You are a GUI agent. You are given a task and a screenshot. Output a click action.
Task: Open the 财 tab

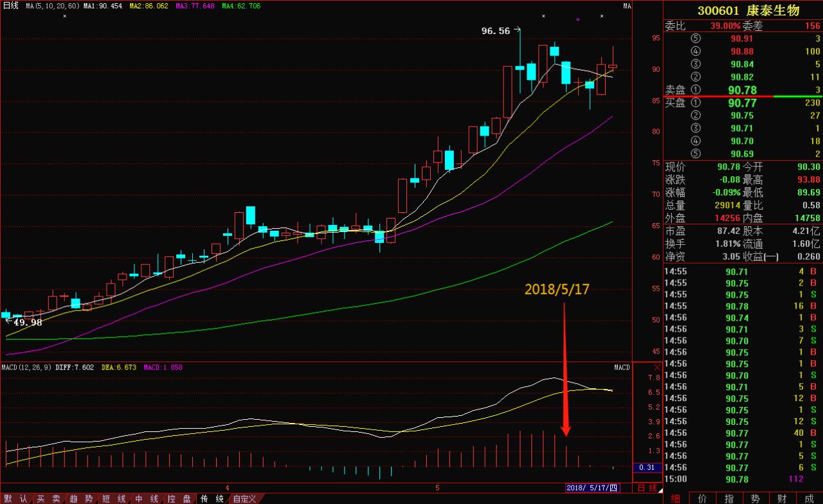point(782,498)
